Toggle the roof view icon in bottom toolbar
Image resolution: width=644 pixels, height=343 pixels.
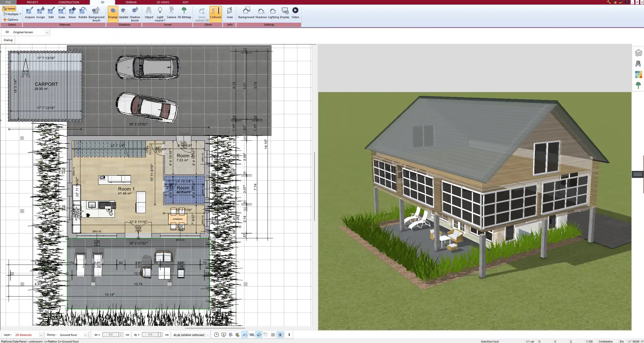[x=244, y=335]
